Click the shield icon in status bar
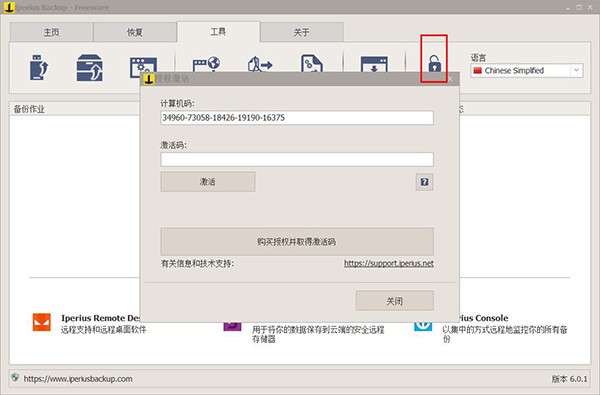Image resolution: width=600 pixels, height=395 pixels. (15, 377)
